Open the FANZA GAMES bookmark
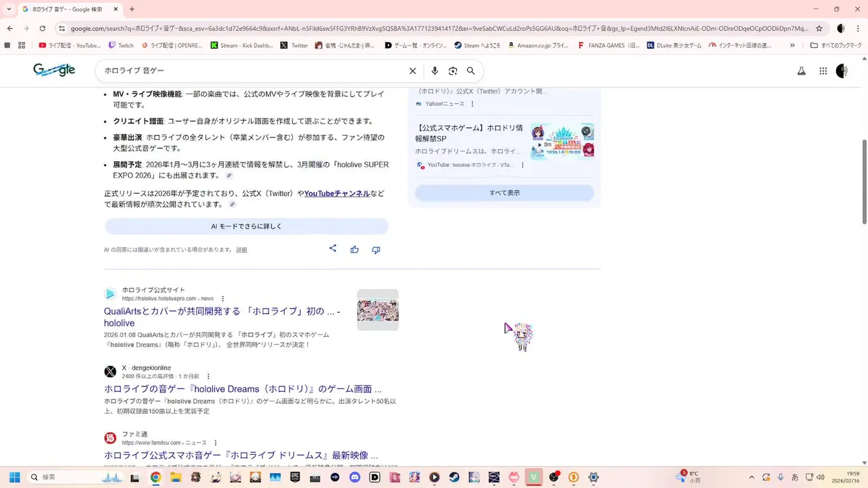868x488 pixels. tap(609, 45)
